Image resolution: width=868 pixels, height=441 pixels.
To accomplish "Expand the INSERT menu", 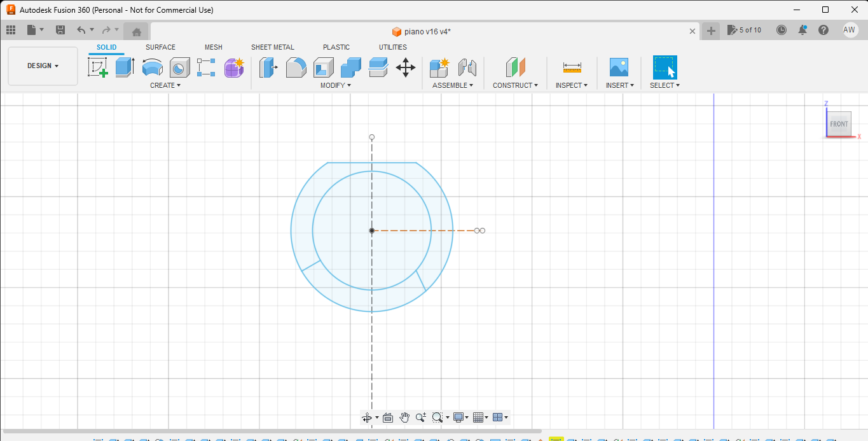I will click(x=620, y=85).
